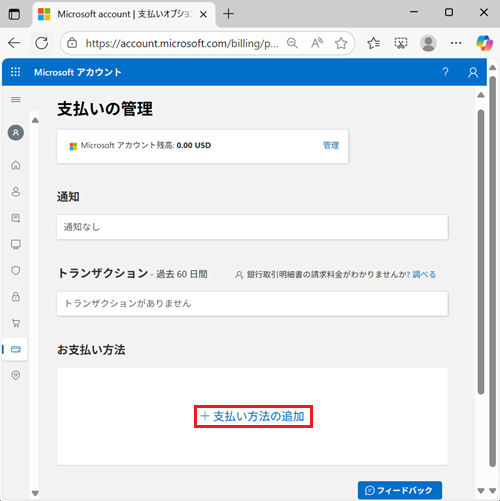This screenshot has width=500, height=501.
Task: Expand the hamburger navigation menu
Action: point(16,100)
